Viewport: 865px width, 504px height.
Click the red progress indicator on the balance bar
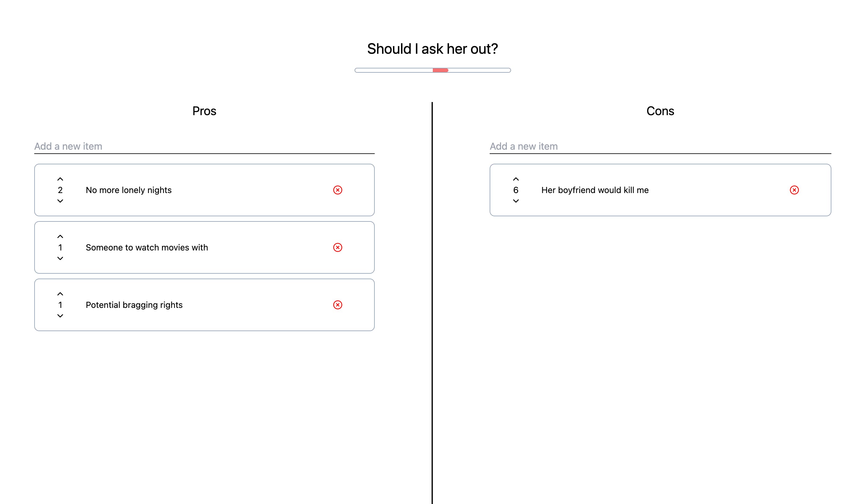point(440,70)
